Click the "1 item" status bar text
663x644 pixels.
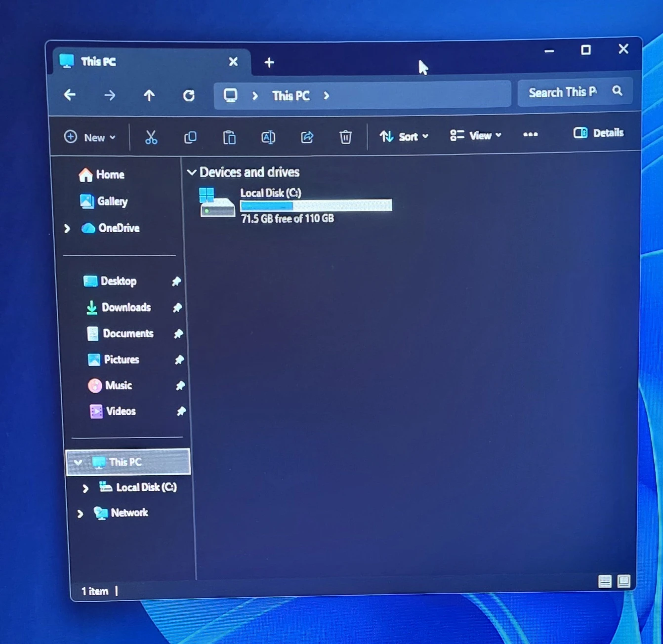[95, 591]
